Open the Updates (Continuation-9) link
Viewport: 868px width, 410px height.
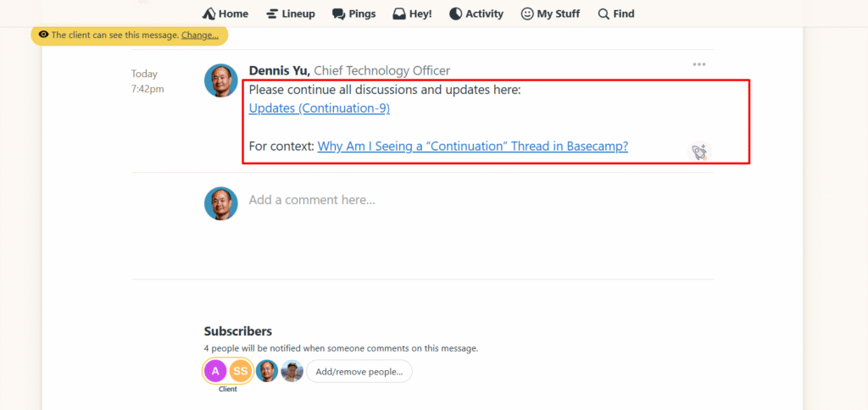[x=319, y=108]
